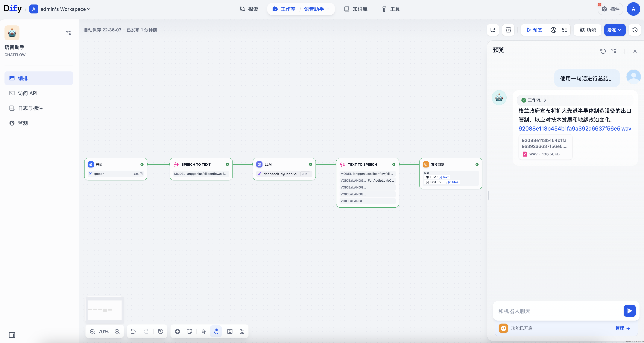Click the zoom out magnifier icon
The width and height of the screenshot is (644, 343).
[x=92, y=332]
